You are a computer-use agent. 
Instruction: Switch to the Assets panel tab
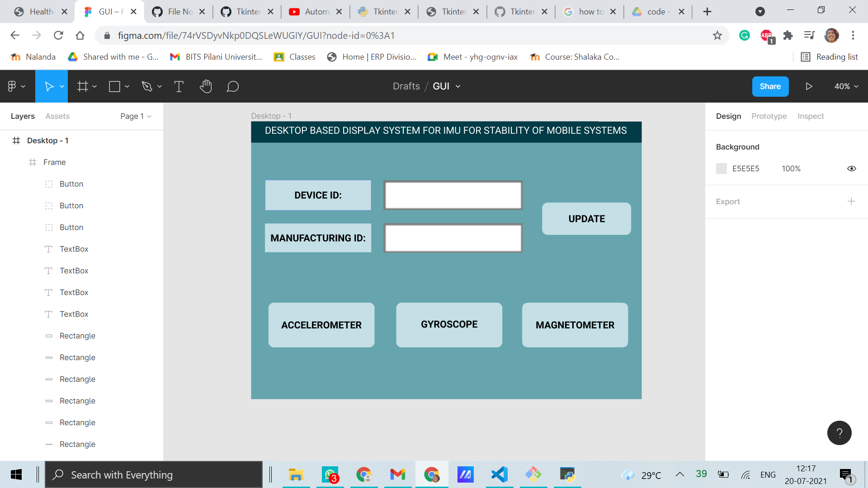point(57,116)
